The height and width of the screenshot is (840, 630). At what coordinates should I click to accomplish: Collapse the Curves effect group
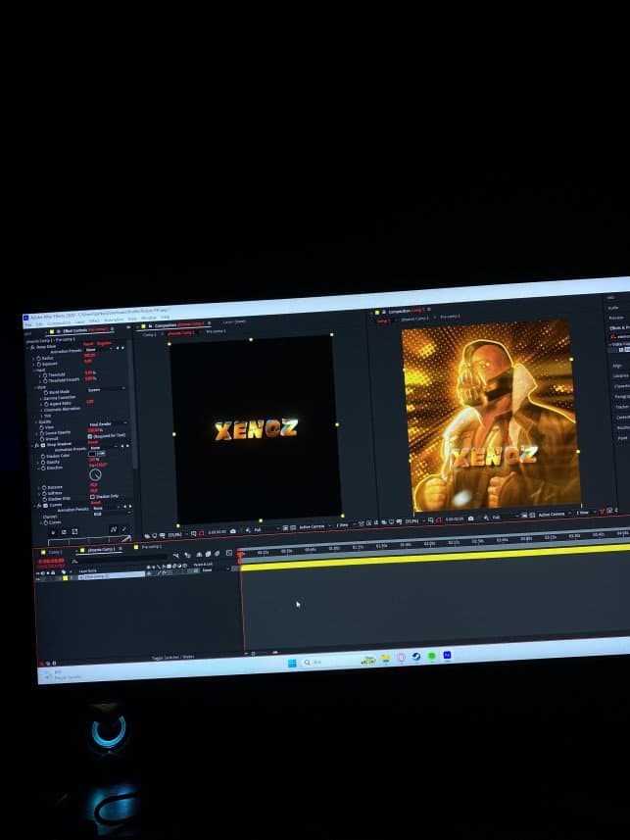click(x=35, y=506)
